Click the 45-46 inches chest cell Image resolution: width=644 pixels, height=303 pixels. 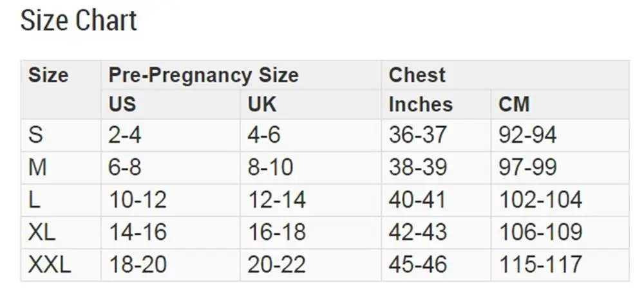(x=436, y=265)
